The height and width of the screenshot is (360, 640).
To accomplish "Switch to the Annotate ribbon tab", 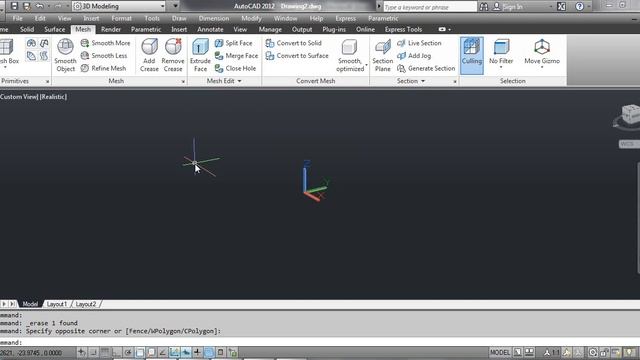I will 210,29.
